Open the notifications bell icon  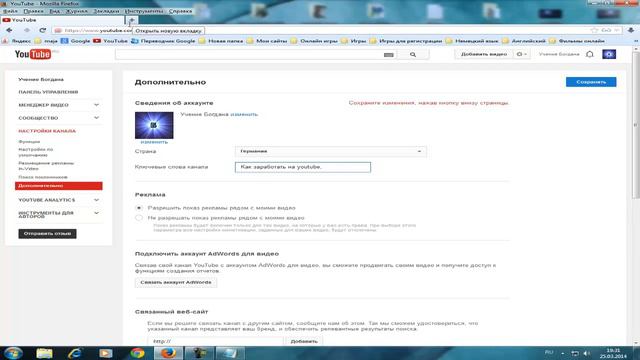(589, 54)
